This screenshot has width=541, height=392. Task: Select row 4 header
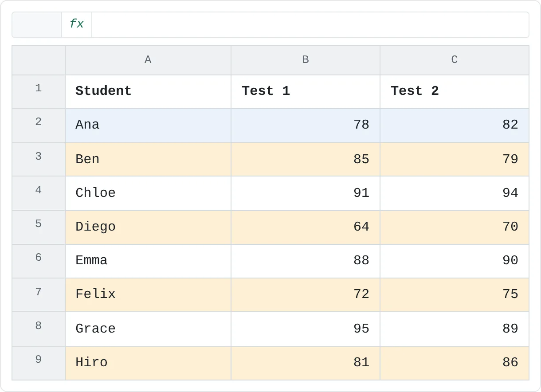click(x=39, y=193)
